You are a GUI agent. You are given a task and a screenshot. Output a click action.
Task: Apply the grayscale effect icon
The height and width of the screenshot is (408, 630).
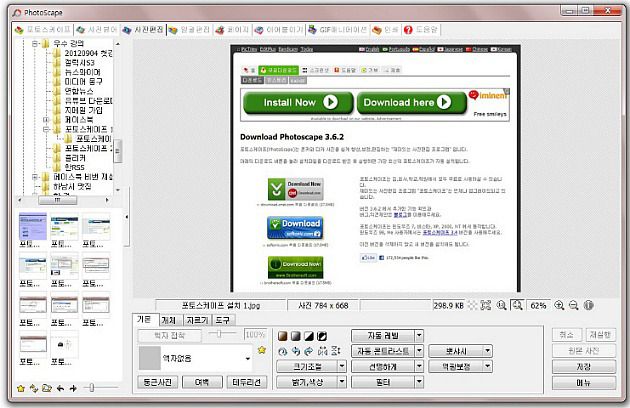coord(296,336)
